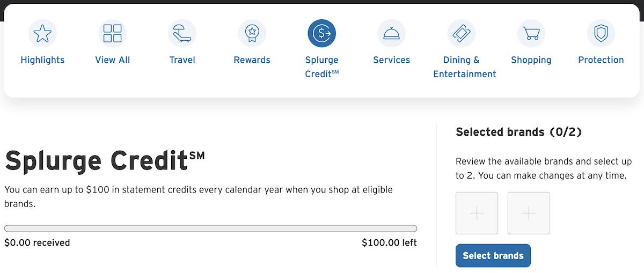Select the Splurge Credit dollar icon

tap(322, 33)
